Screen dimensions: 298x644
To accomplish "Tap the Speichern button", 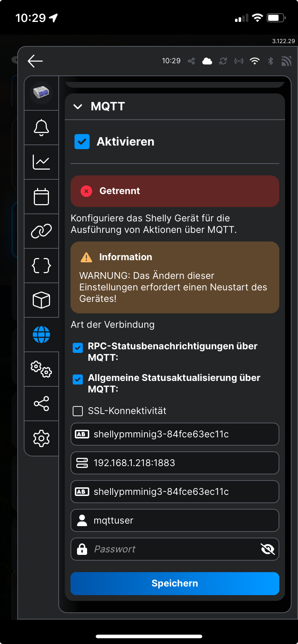I will [x=175, y=583].
